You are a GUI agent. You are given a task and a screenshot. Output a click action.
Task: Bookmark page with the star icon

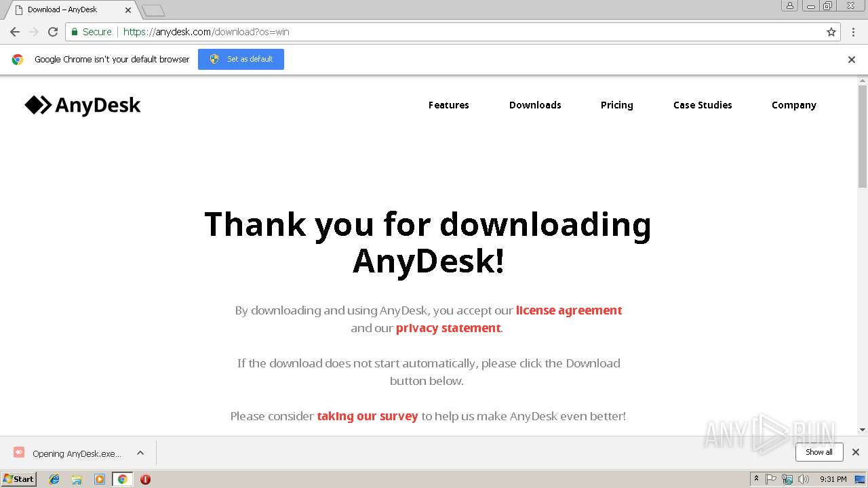point(831,32)
